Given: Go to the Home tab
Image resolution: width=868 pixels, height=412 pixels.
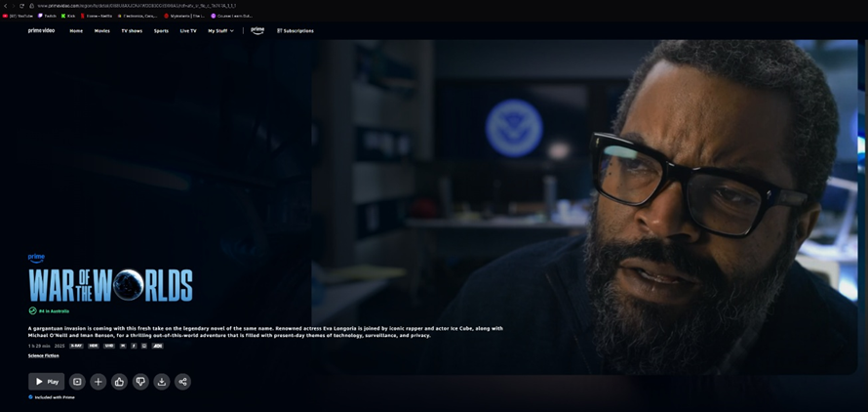Looking at the screenshot, I should pos(76,31).
